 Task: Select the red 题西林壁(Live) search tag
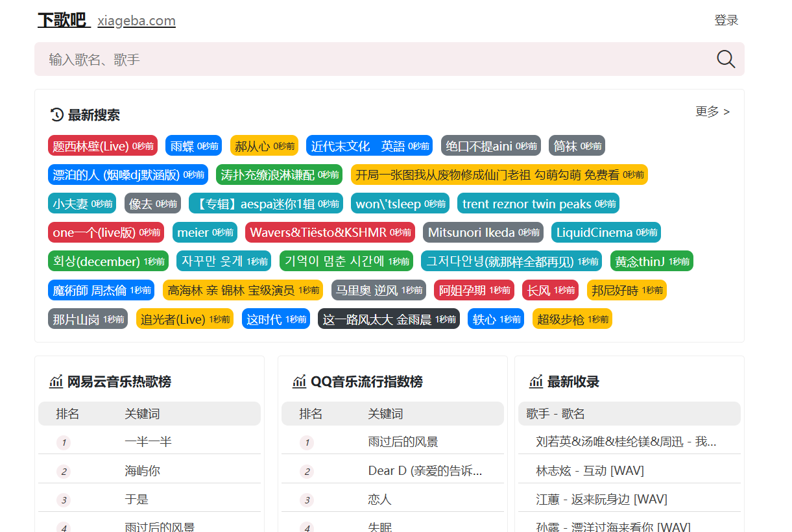click(102, 146)
